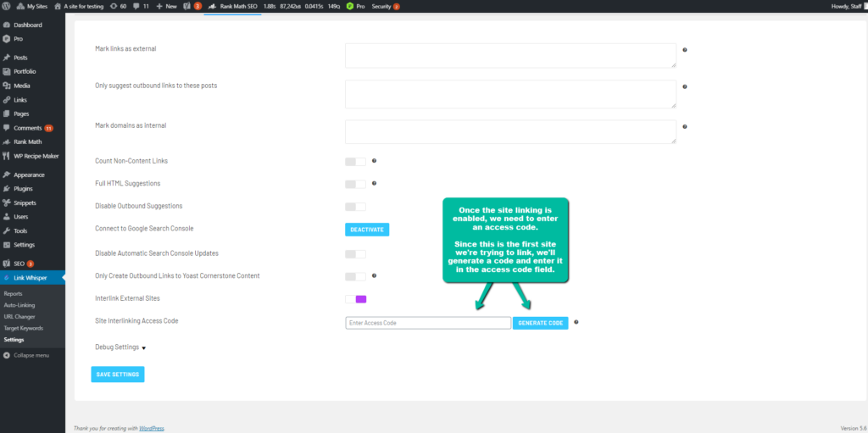Expand Debug Settings section

(120, 347)
